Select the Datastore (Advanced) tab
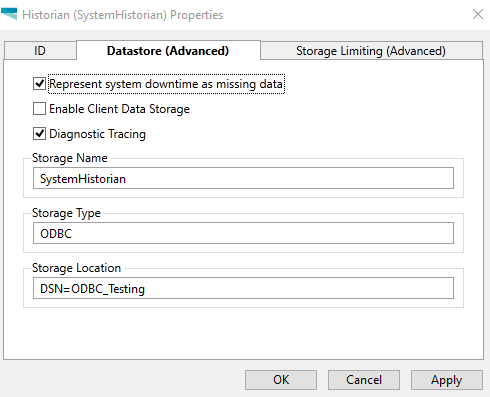 pyautogui.click(x=168, y=51)
